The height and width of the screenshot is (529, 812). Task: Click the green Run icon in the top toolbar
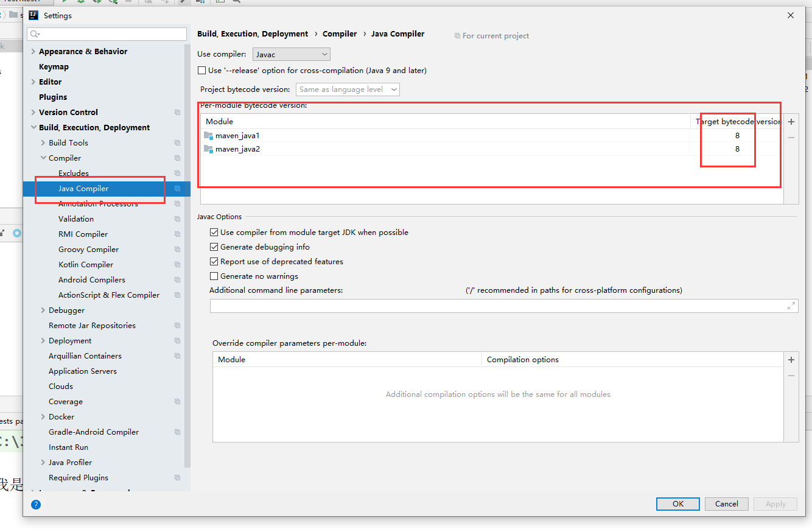[x=65, y=2]
